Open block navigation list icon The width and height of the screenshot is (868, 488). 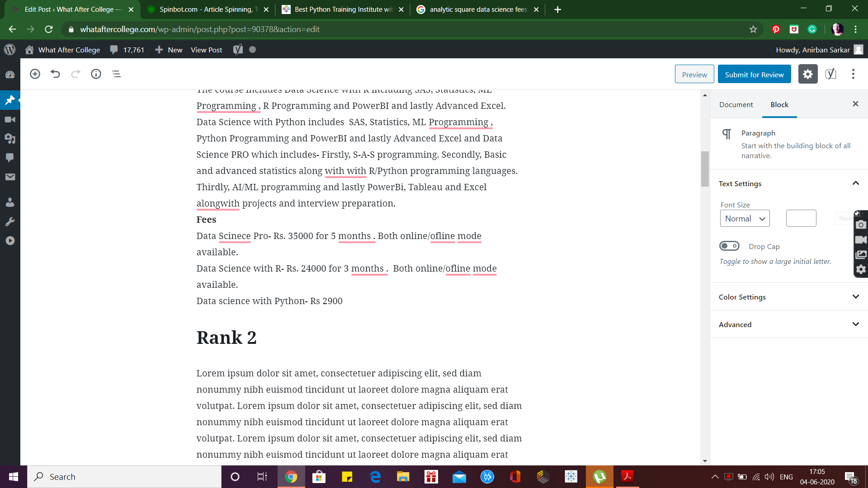tap(116, 74)
